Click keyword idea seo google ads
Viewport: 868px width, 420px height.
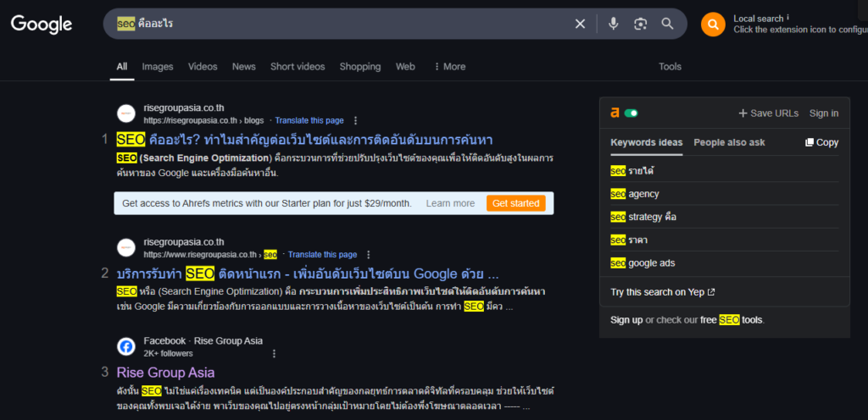tap(643, 263)
